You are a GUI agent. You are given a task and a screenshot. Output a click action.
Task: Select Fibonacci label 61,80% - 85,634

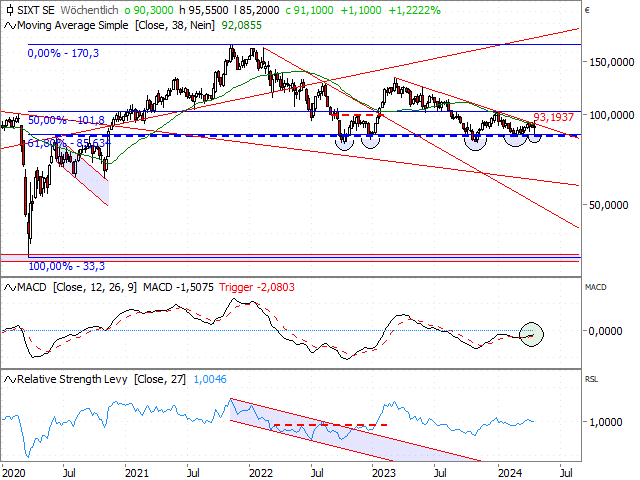tap(69, 143)
